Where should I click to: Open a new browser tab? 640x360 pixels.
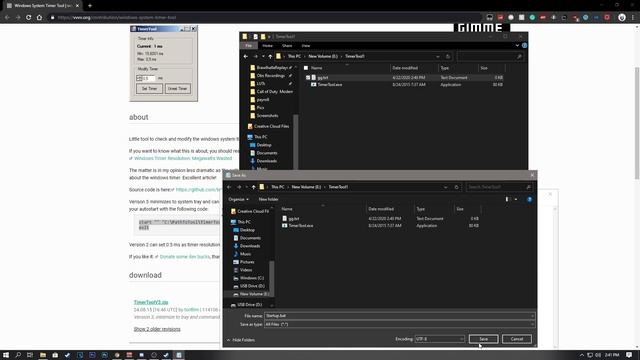(x=90, y=6)
